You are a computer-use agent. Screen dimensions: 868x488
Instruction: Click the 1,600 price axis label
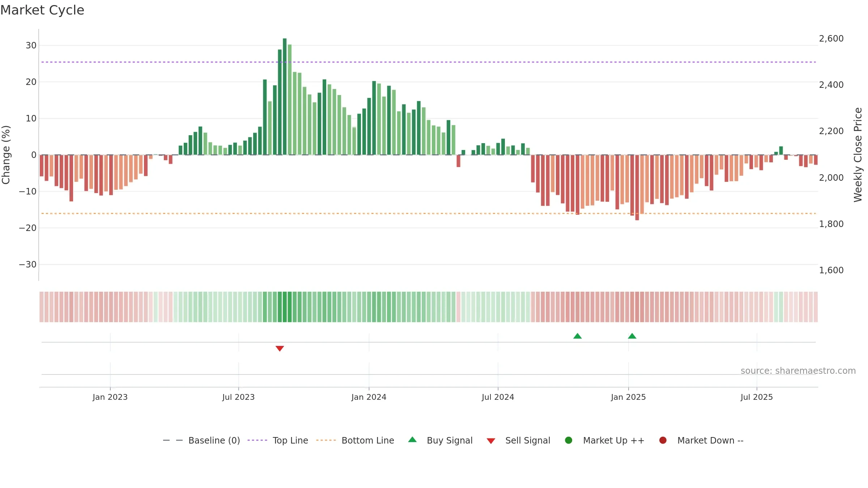click(x=831, y=270)
